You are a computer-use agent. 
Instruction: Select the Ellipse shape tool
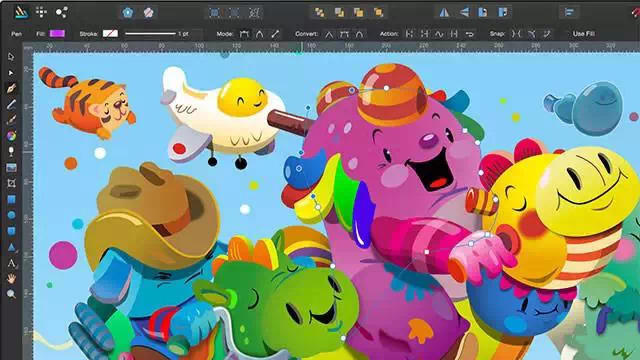[x=11, y=215]
